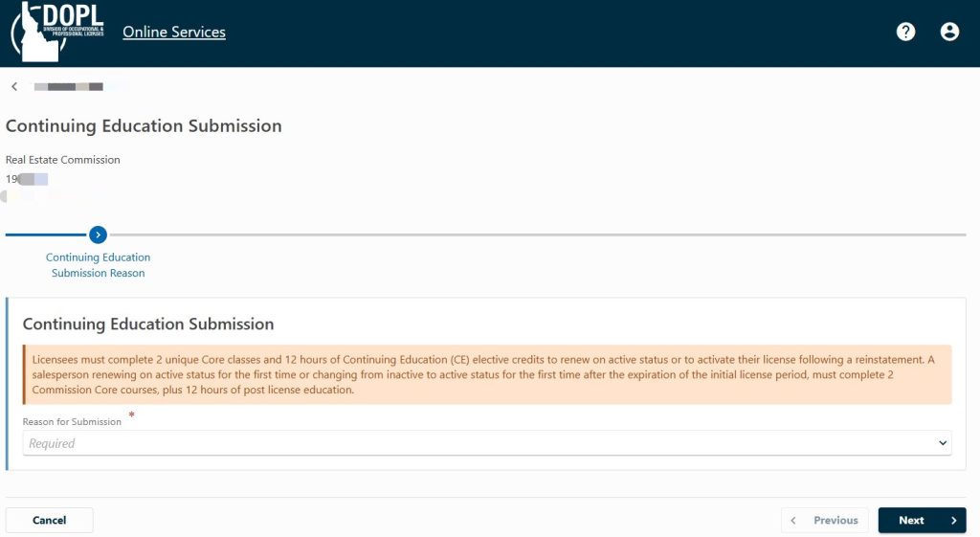
Task: Click the Continuing Education Submission Reason step label
Action: click(x=99, y=265)
